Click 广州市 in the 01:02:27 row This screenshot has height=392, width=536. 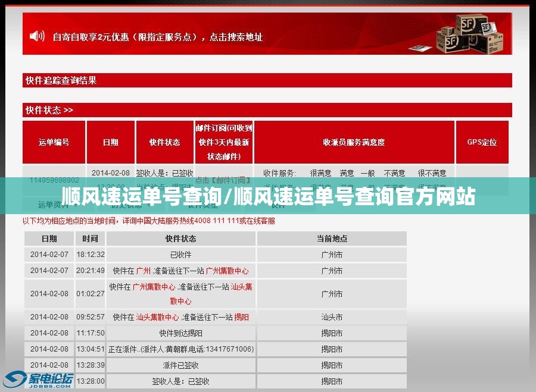[332, 294]
